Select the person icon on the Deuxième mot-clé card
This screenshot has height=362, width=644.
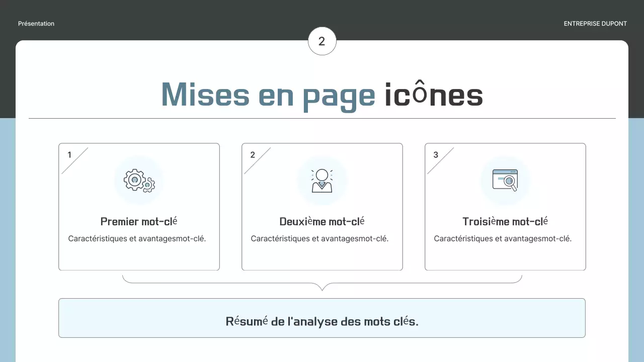[x=322, y=180]
